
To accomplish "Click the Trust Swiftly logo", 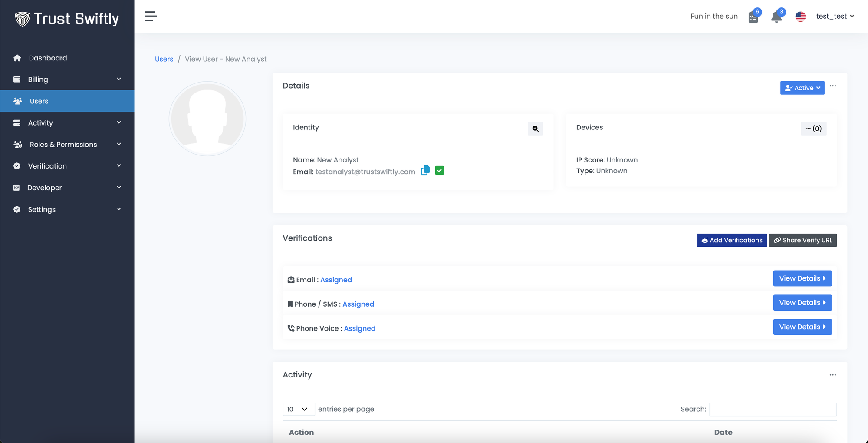I will coord(67,19).
